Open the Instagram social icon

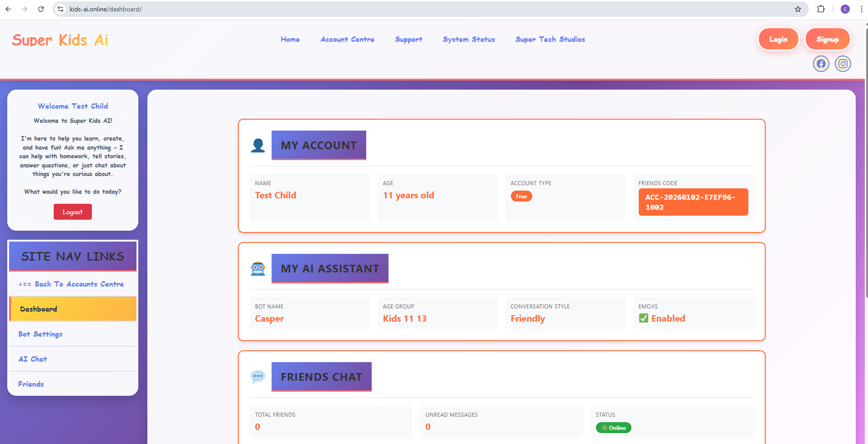(843, 64)
